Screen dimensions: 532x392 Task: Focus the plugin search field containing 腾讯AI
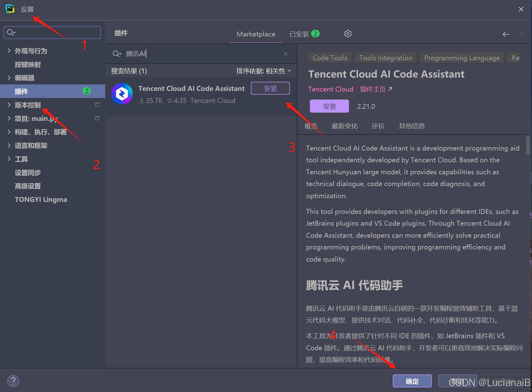[201, 54]
